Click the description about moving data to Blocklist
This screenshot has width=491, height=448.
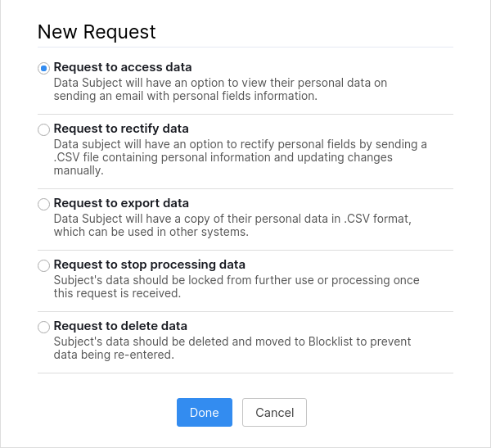232,348
